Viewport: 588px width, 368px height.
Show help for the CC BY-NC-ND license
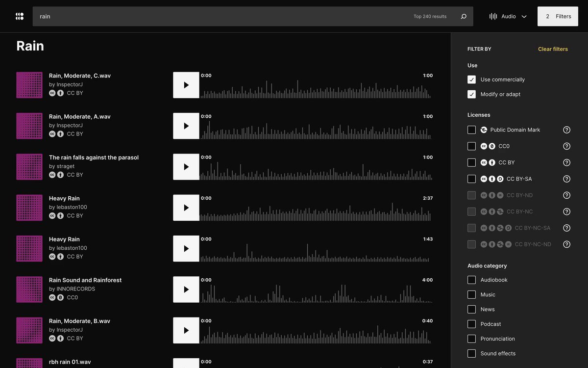[x=566, y=244]
